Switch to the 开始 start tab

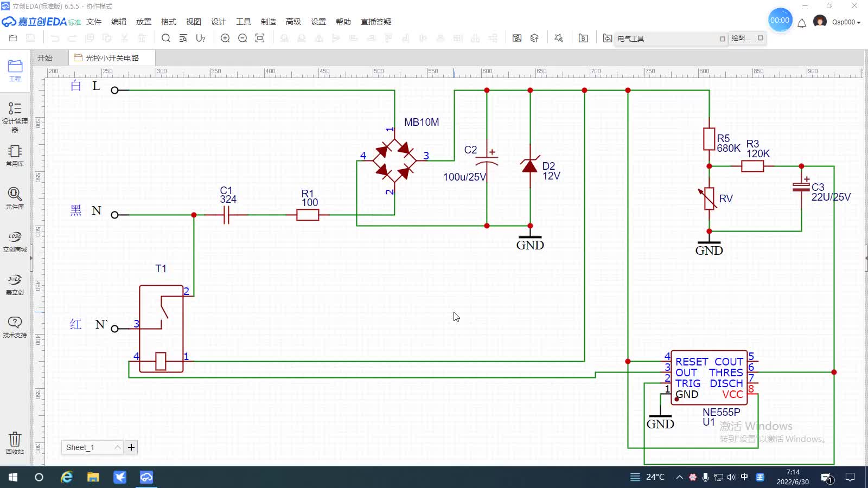(45, 58)
